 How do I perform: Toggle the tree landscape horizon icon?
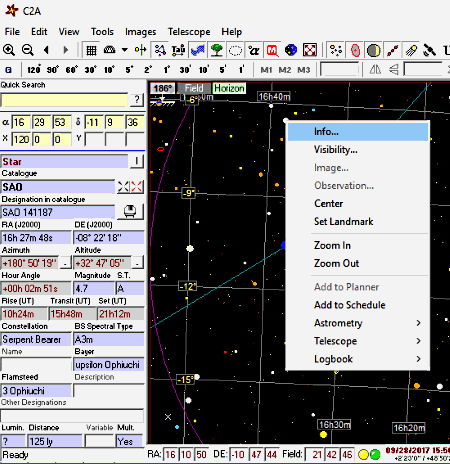(217, 50)
